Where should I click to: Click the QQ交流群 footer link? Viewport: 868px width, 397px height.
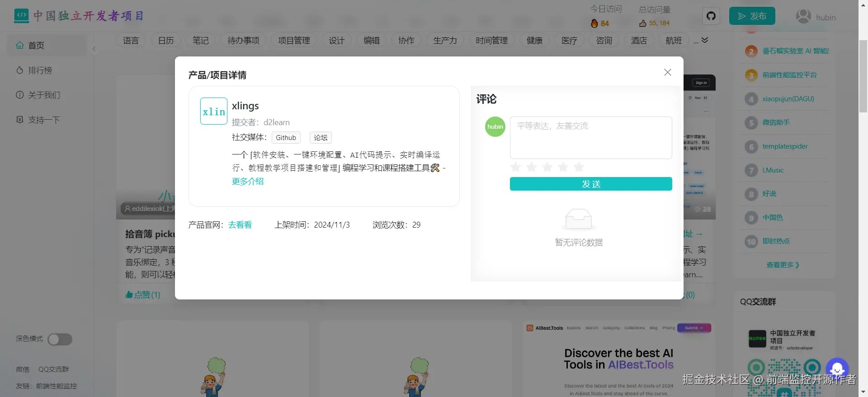53,369
